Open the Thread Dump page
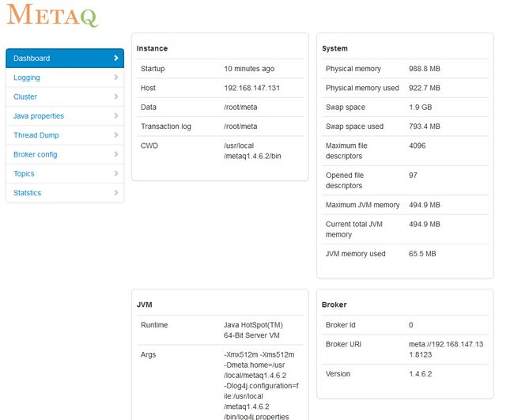The height and width of the screenshot is (420, 514). [65, 135]
